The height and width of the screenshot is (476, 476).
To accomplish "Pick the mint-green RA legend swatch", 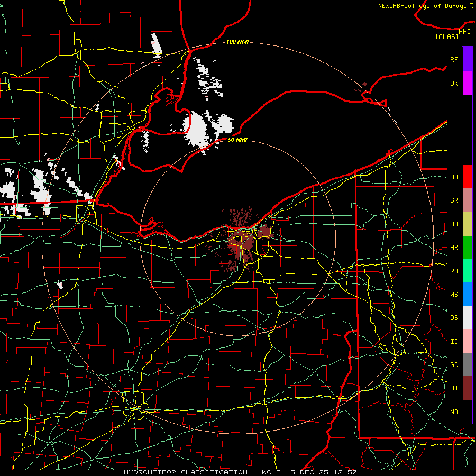I will [x=467, y=271].
